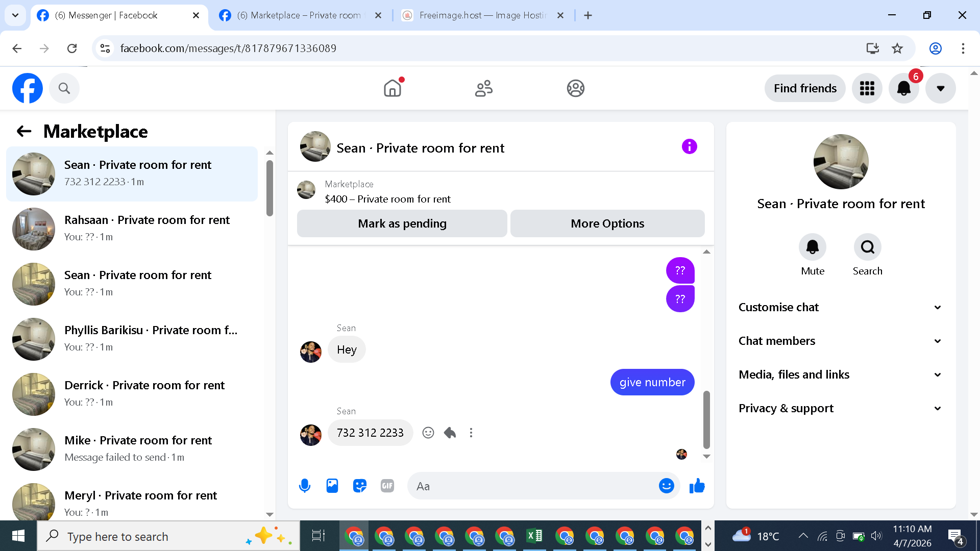Open Rahsaan Private room for rent chat
This screenshot has height=551, width=980.
(132, 229)
